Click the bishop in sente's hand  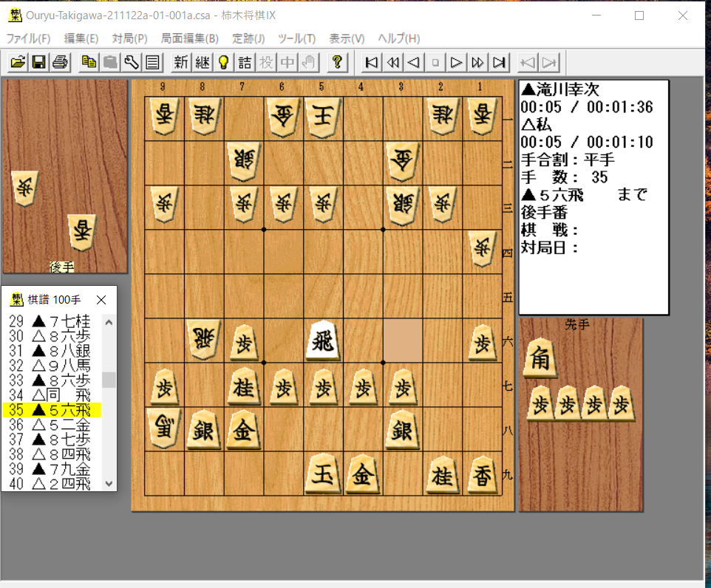(x=540, y=358)
